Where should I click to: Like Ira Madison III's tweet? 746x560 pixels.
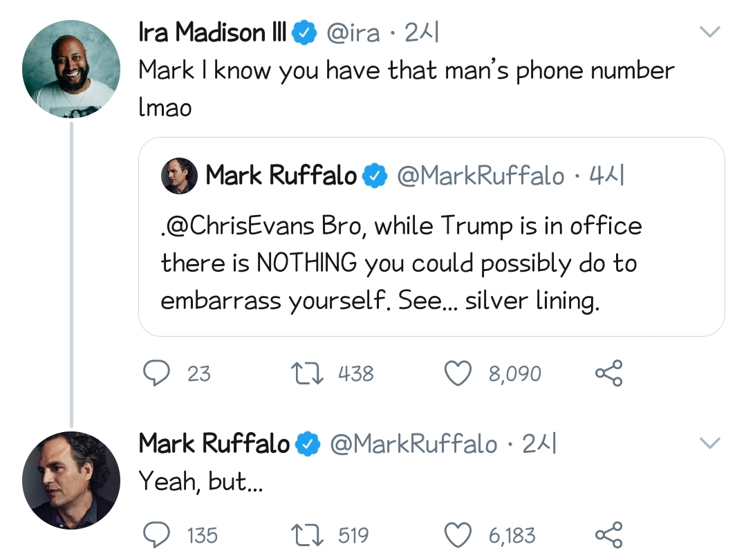(457, 373)
